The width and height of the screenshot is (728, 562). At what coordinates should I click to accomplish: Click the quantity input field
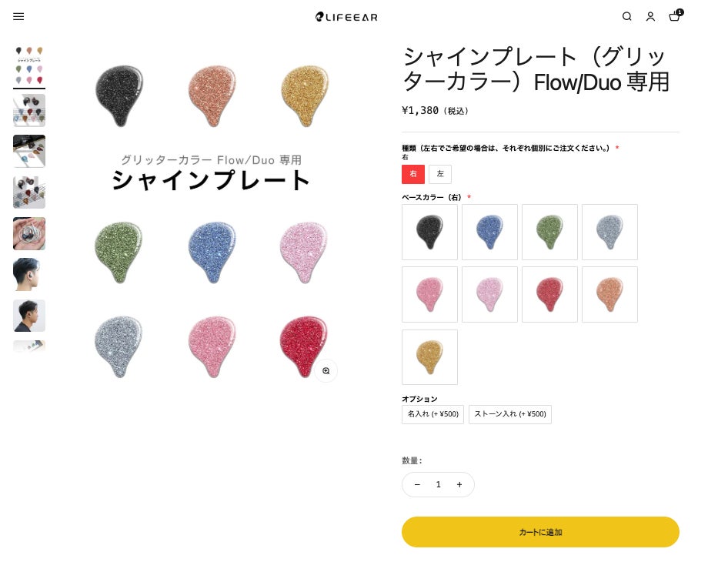click(x=439, y=484)
